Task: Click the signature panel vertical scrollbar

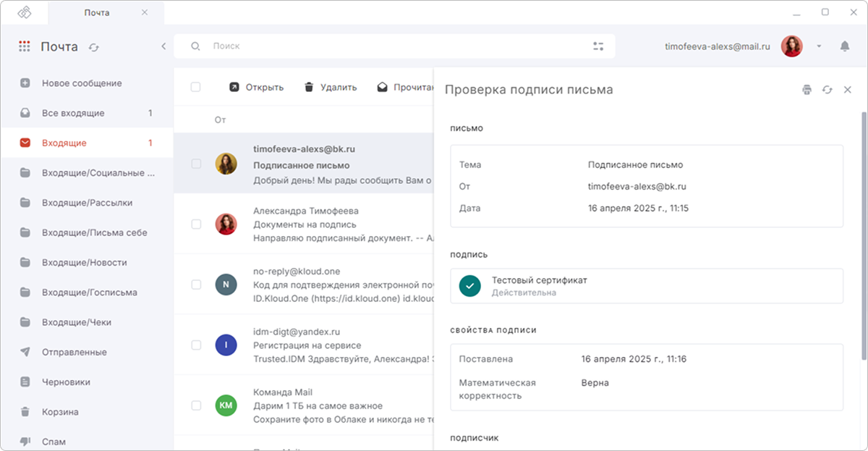Action: pyautogui.click(x=864, y=235)
